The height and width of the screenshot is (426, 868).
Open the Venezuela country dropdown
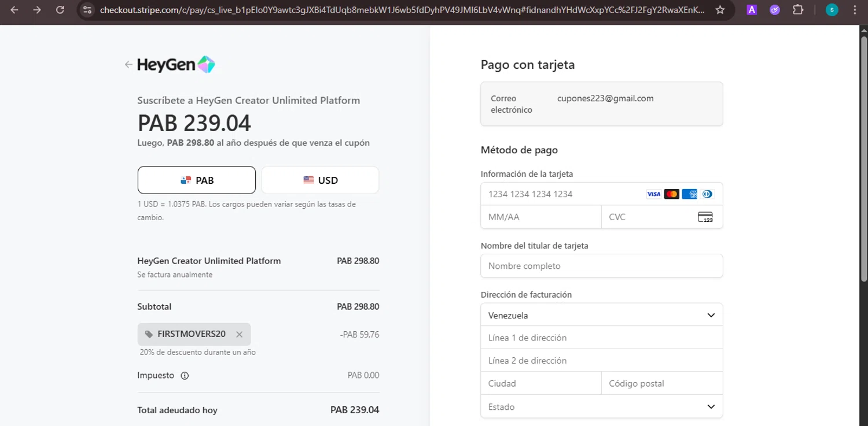[602, 315]
